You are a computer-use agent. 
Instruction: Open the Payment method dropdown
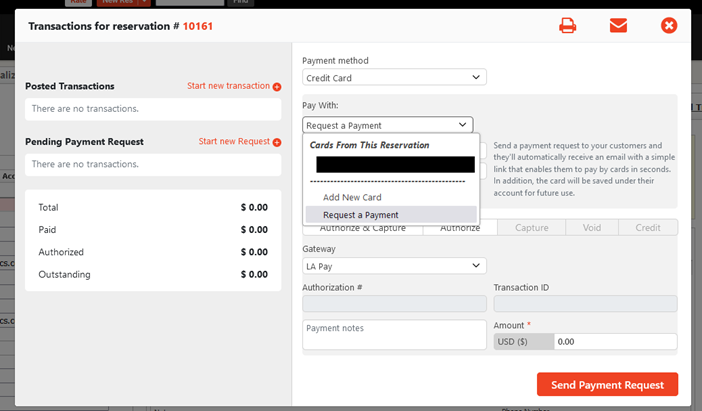click(393, 78)
